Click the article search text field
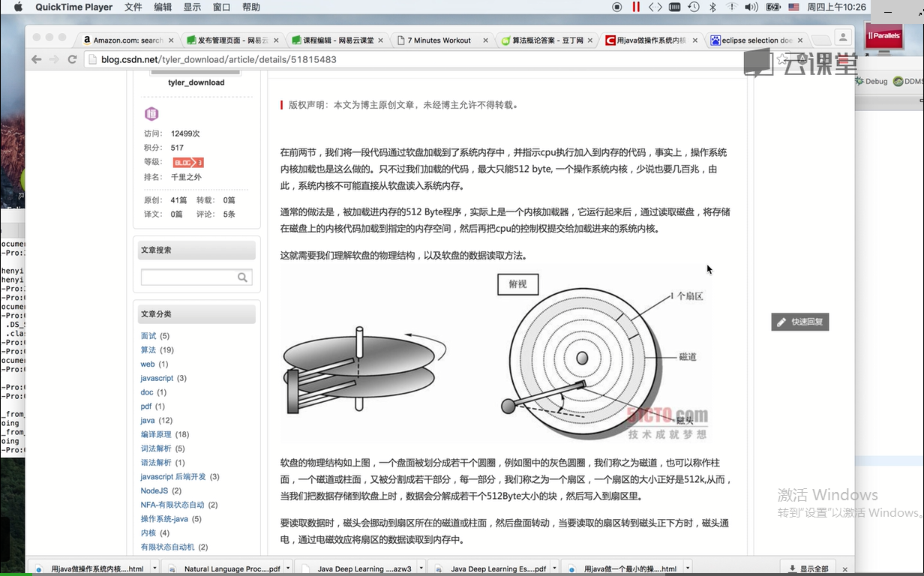The width and height of the screenshot is (924, 576). click(188, 277)
